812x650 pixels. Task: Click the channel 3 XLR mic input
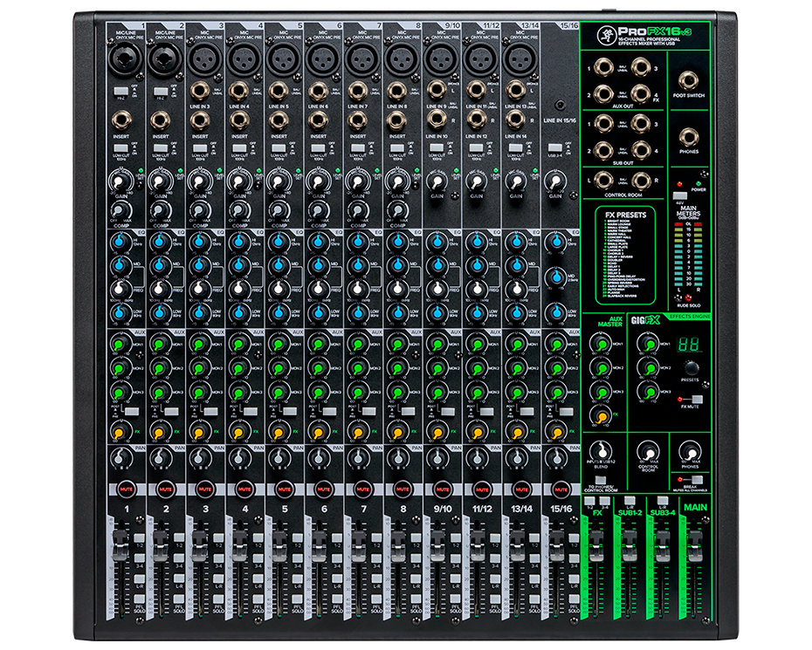[x=199, y=59]
